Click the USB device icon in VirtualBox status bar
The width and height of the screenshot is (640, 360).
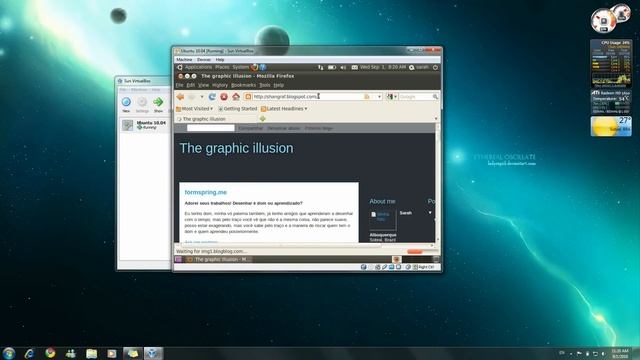(x=384, y=267)
